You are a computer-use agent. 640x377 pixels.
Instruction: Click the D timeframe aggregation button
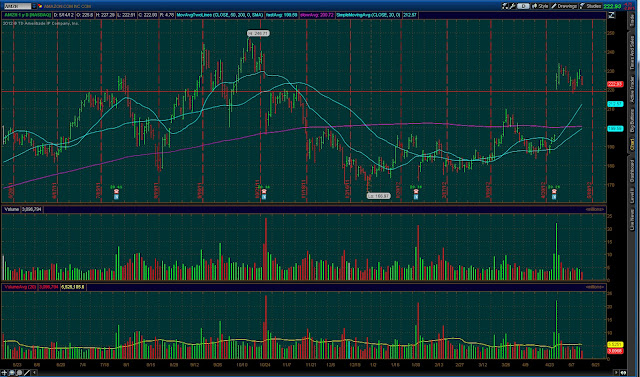tap(523, 6)
